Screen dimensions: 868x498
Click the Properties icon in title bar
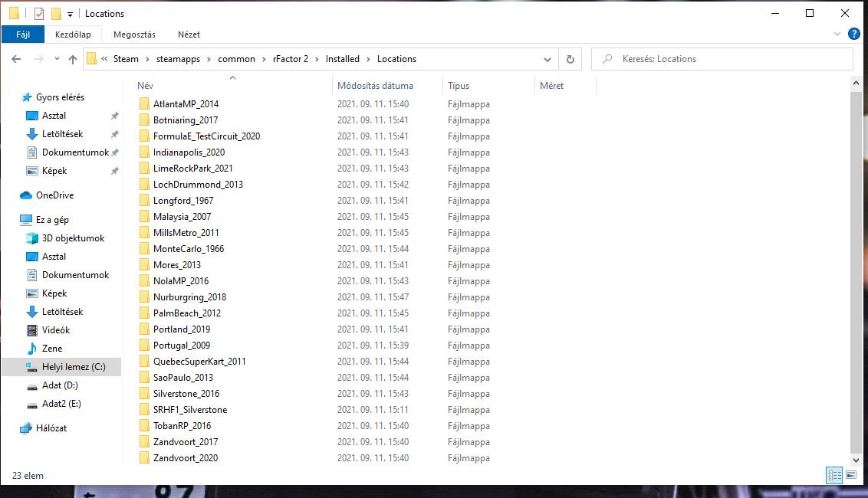tap(39, 14)
